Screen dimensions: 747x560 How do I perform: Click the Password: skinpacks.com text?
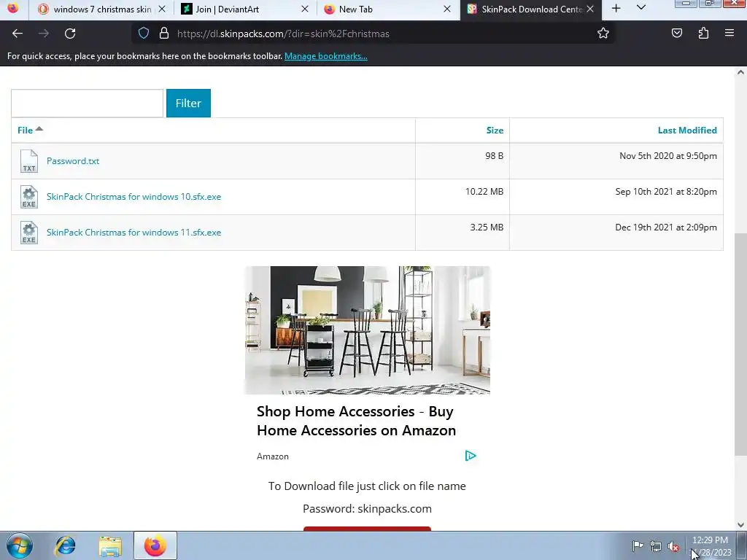pyautogui.click(x=367, y=508)
